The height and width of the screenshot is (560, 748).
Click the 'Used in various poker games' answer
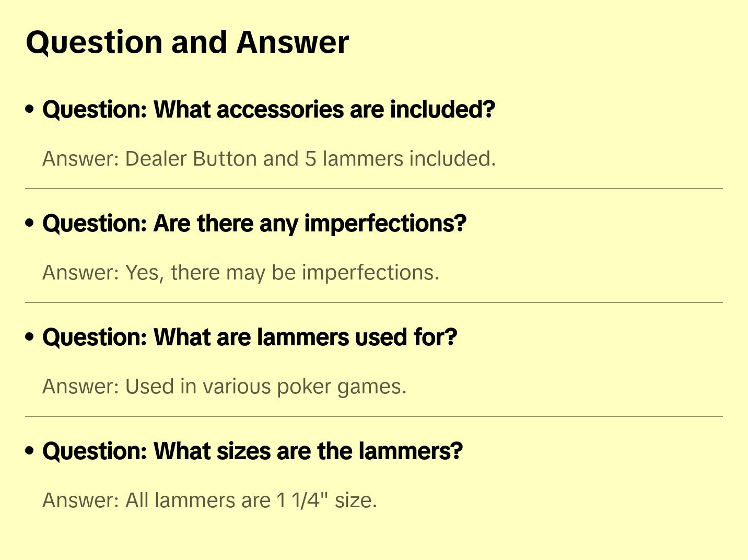225,387
